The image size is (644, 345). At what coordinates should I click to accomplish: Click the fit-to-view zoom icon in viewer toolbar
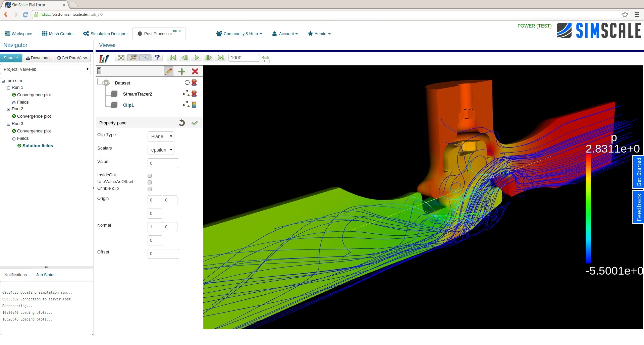(120, 58)
